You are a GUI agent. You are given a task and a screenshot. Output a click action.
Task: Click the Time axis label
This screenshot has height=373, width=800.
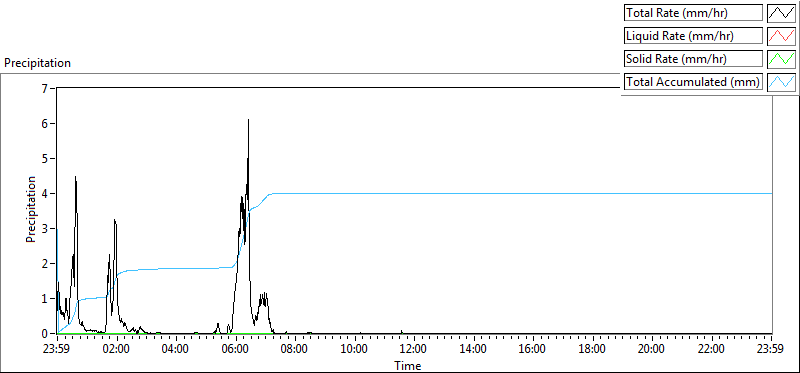point(407,365)
